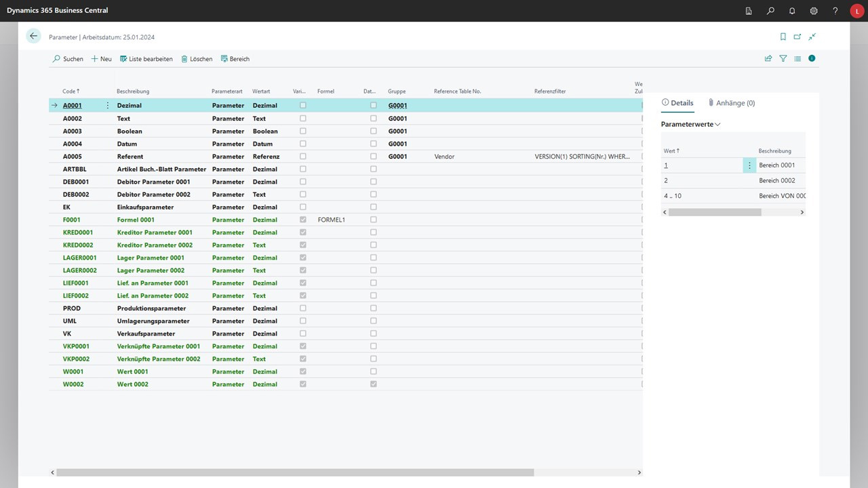This screenshot has height=488, width=868.
Task: Toggle Vari... checkbox in F0001 row
Action: [303, 220]
